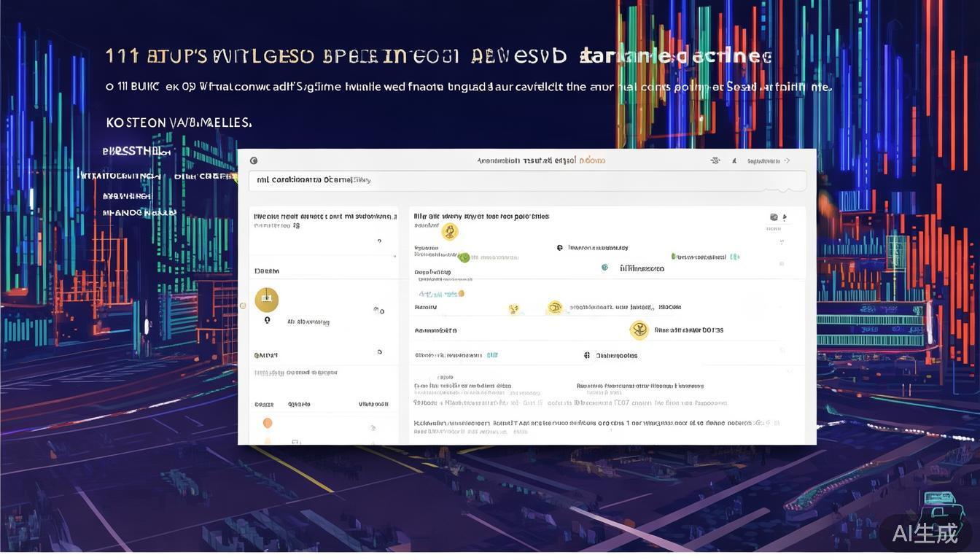The height and width of the screenshot is (560, 980).
Task: Click the gold coin icon under the main panel heading
Action: coord(450,232)
